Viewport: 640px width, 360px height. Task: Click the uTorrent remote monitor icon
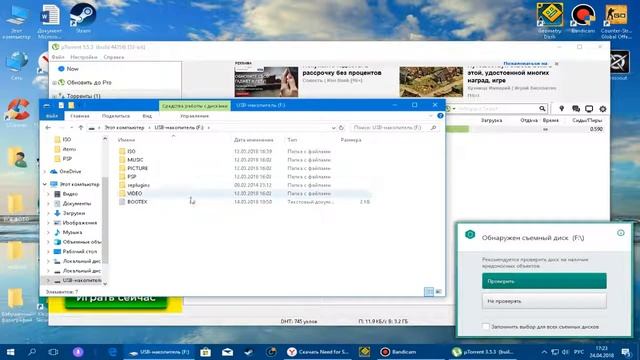click(x=589, y=109)
